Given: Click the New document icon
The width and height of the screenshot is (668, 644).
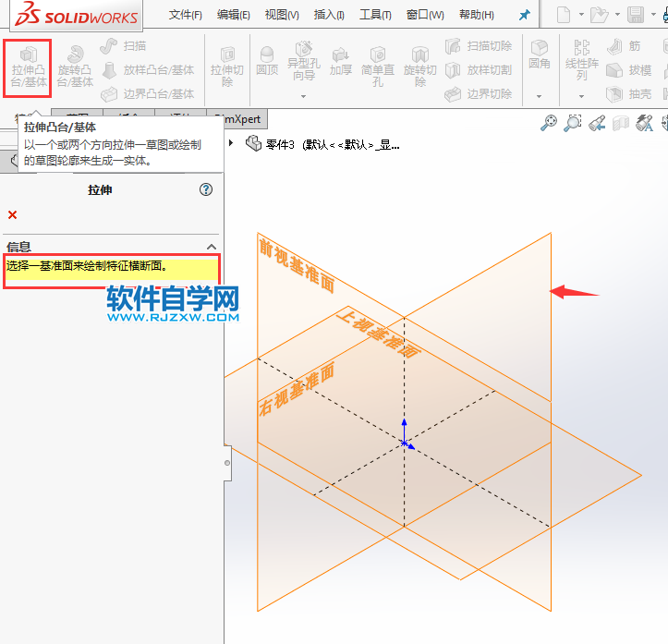Looking at the screenshot, I should pyautogui.click(x=564, y=15).
